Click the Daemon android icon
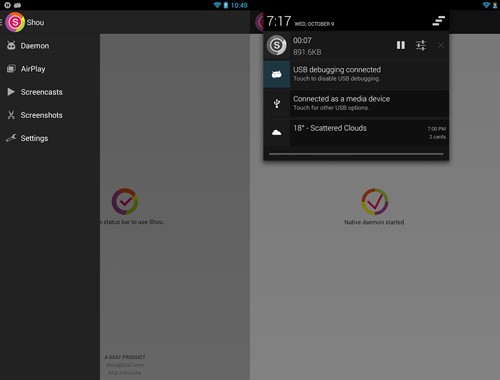The image size is (500, 380). coord(11,45)
